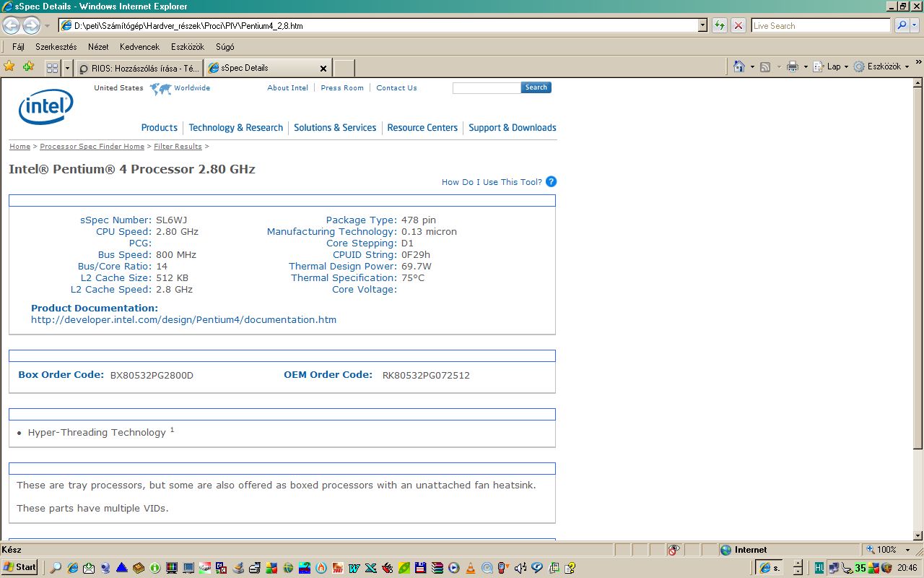
Task: Open the Szerkesztés menu
Action: (x=56, y=47)
